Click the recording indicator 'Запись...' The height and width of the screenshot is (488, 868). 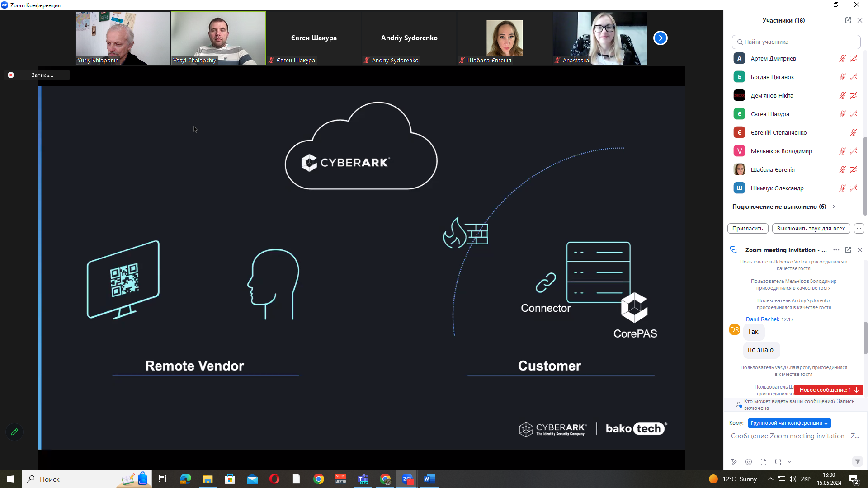pos(38,75)
